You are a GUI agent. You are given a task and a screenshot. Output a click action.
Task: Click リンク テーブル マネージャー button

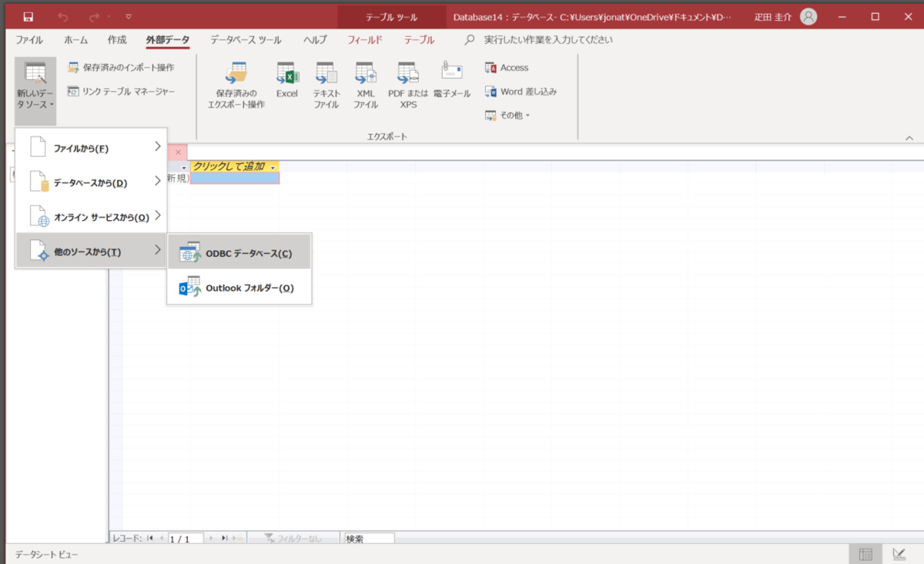(122, 92)
